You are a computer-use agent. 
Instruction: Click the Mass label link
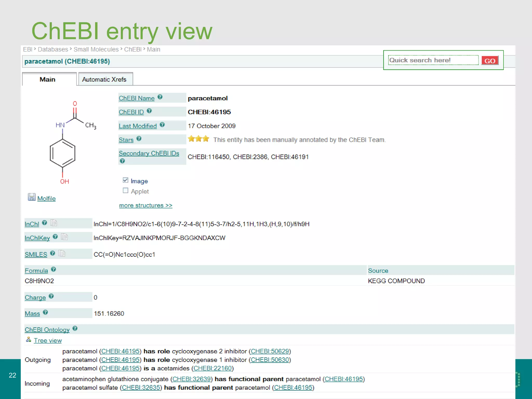coord(32,314)
